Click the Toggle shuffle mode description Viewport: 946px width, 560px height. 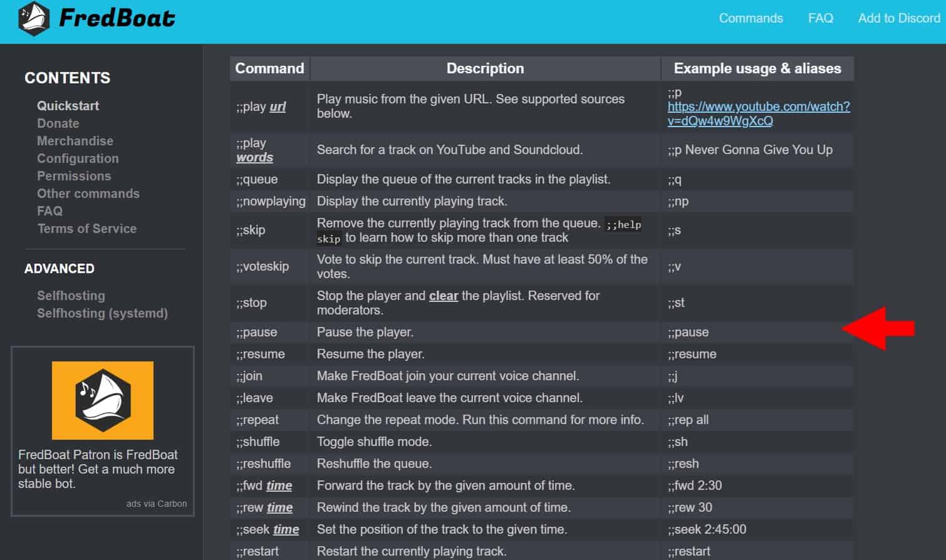click(x=374, y=442)
